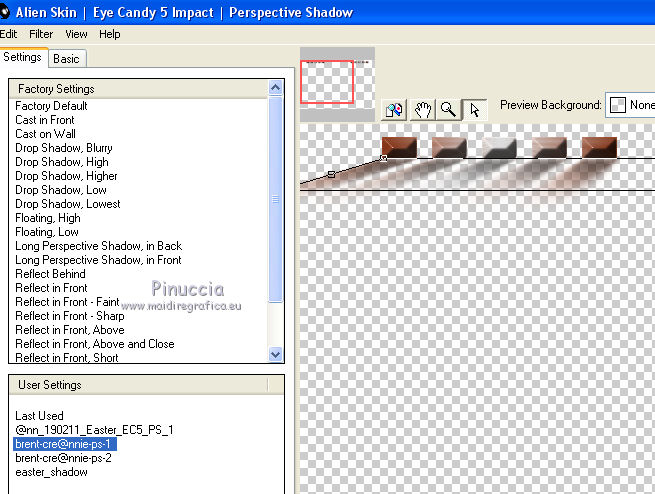Select @nn_190211_Easter_EC5_PS_1 user setting
The width and height of the screenshot is (655, 494).
94,430
